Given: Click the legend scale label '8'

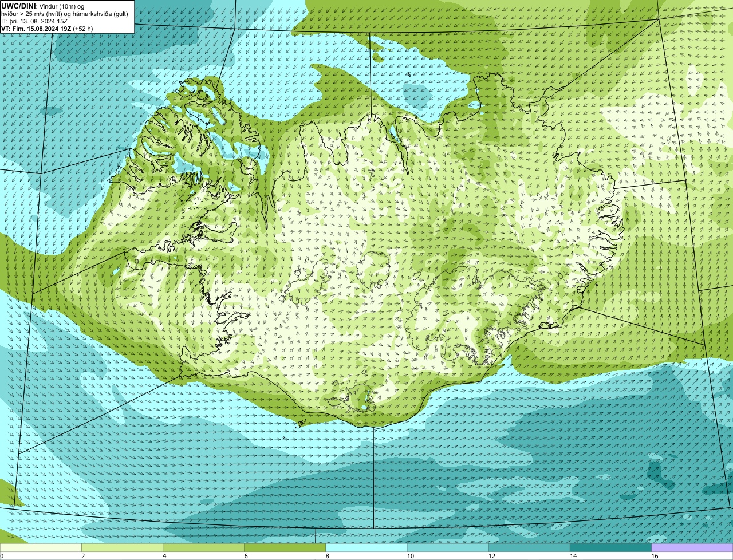Looking at the screenshot, I should point(328,556).
